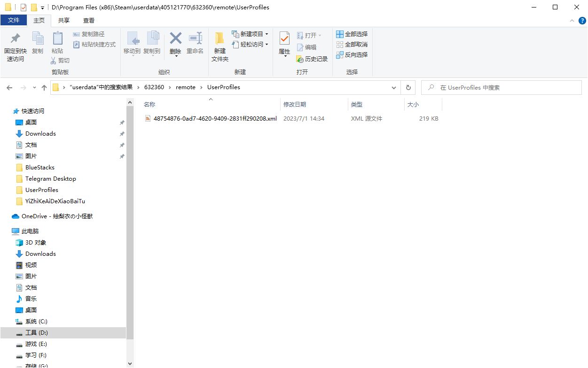
Task: Open file Properties from the ribbon
Action: point(284,46)
